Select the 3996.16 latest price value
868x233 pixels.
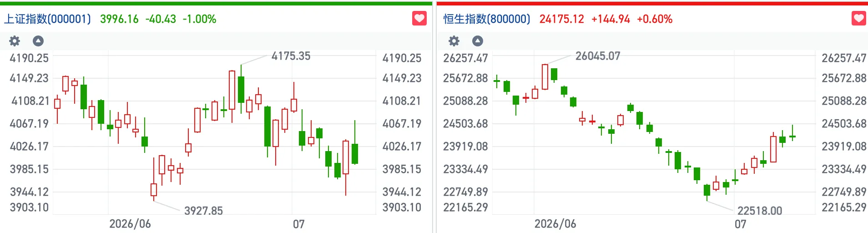coord(119,19)
